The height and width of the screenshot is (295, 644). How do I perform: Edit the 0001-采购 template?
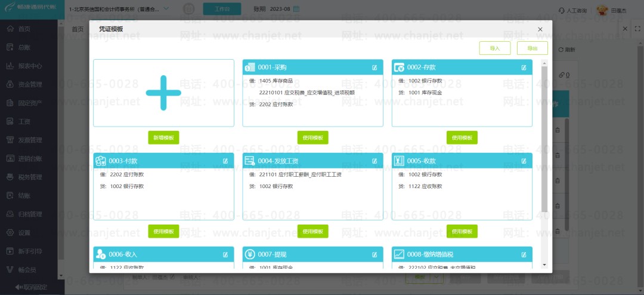pyautogui.click(x=374, y=67)
